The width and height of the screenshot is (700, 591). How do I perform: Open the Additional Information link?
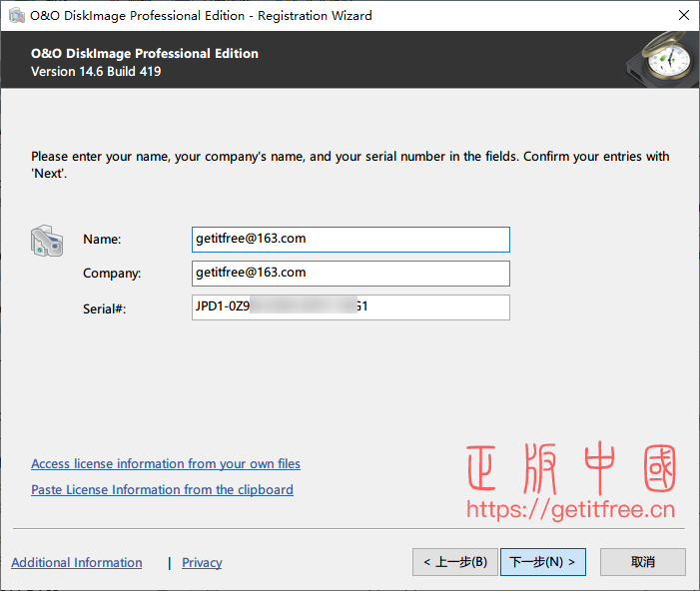pyautogui.click(x=77, y=562)
